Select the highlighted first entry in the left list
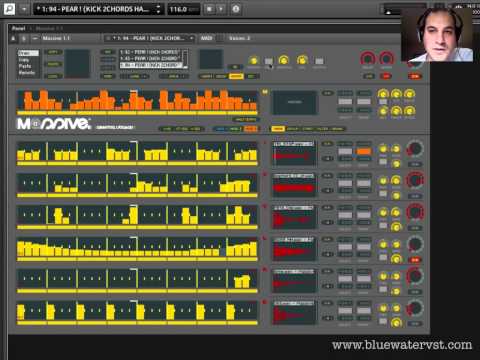480x360 pixels. coord(28,53)
